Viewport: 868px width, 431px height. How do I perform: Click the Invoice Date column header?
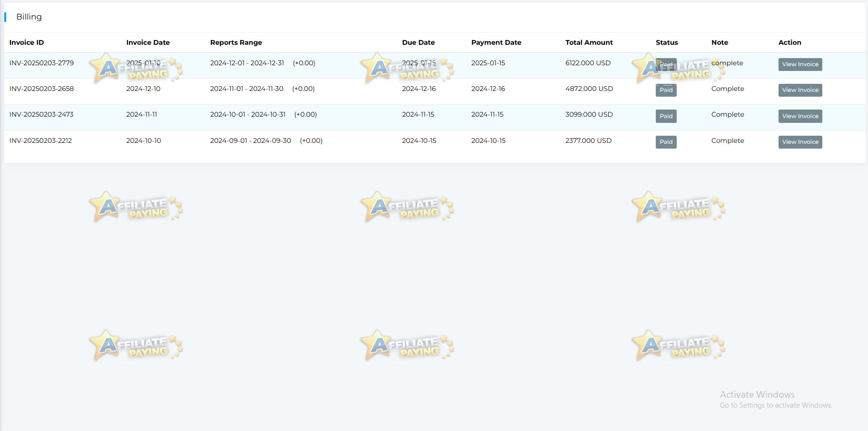148,42
